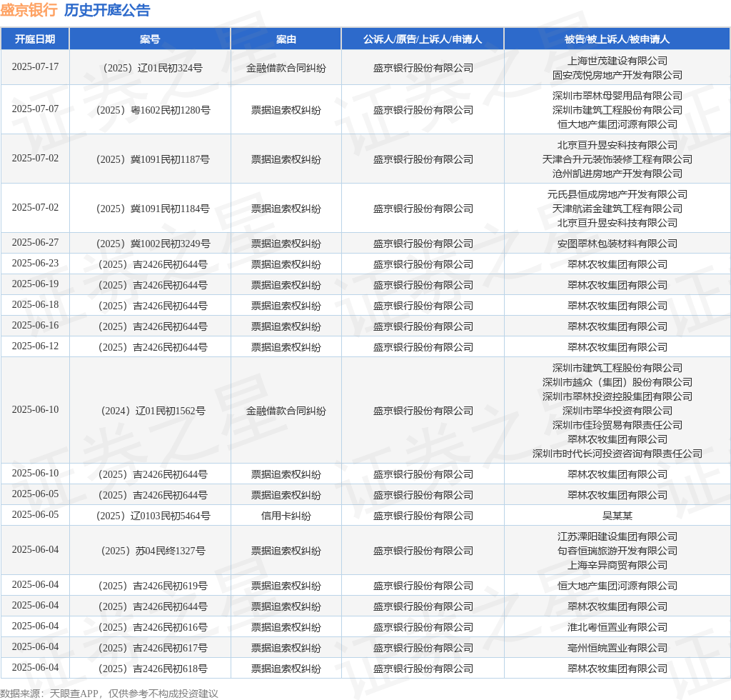This screenshot has width=731, height=700.
Task: Click date cell 2025-06-23
Action: [x=36, y=263]
